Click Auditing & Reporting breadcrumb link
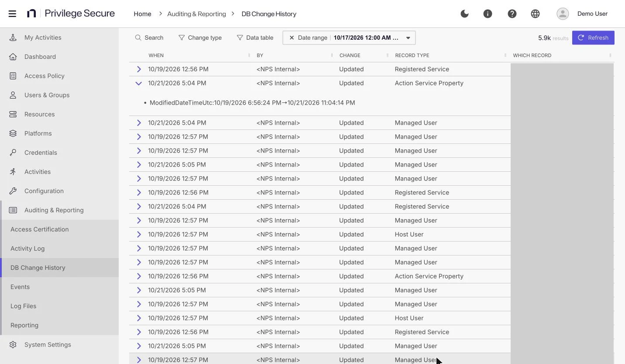The width and height of the screenshot is (625, 364). tap(196, 14)
